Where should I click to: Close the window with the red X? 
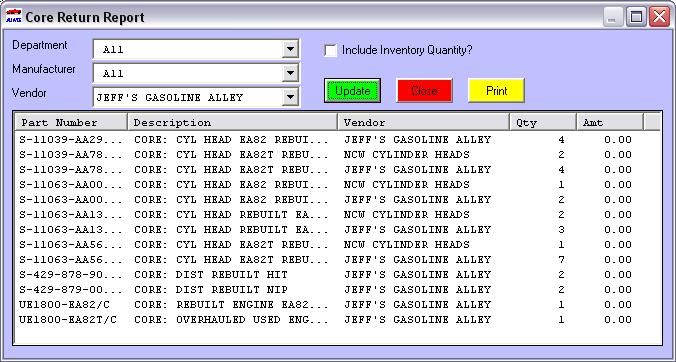[660, 17]
